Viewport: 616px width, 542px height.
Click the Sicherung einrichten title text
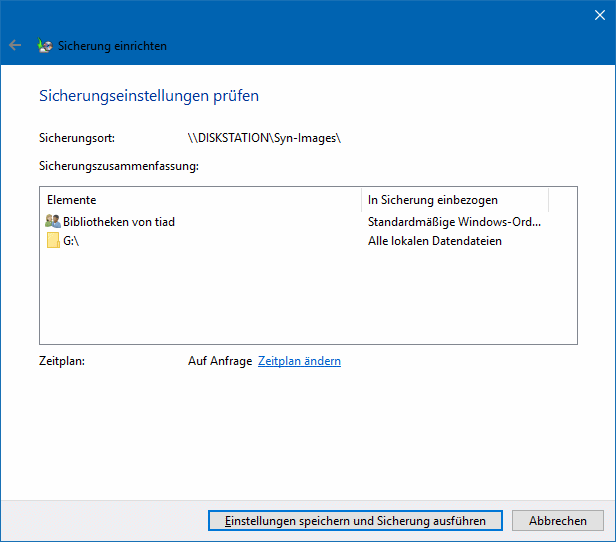click(112, 46)
